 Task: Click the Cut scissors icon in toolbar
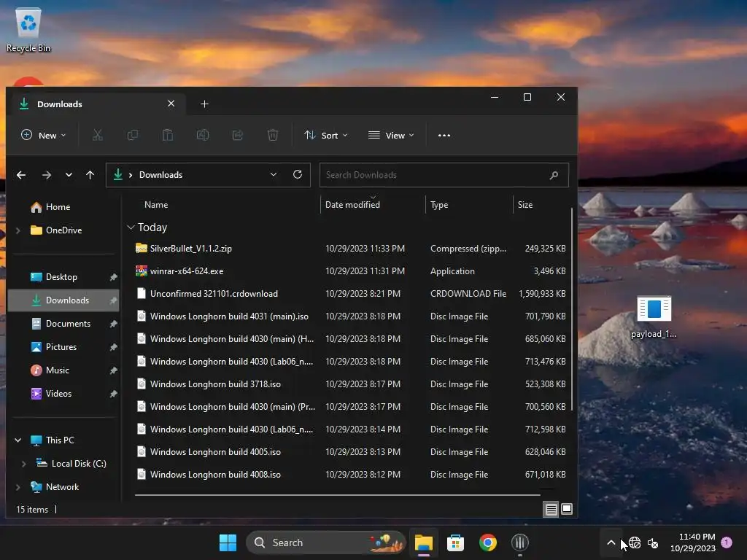[98, 135]
